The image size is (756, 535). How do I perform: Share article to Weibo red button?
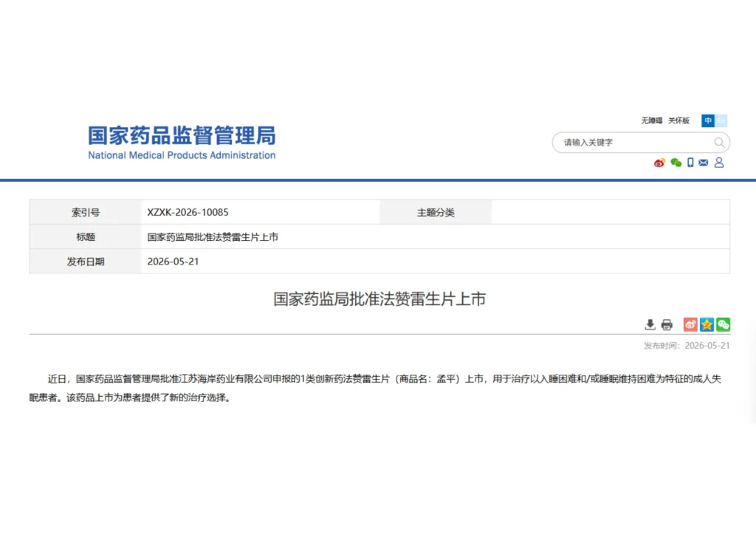point(690,324)
